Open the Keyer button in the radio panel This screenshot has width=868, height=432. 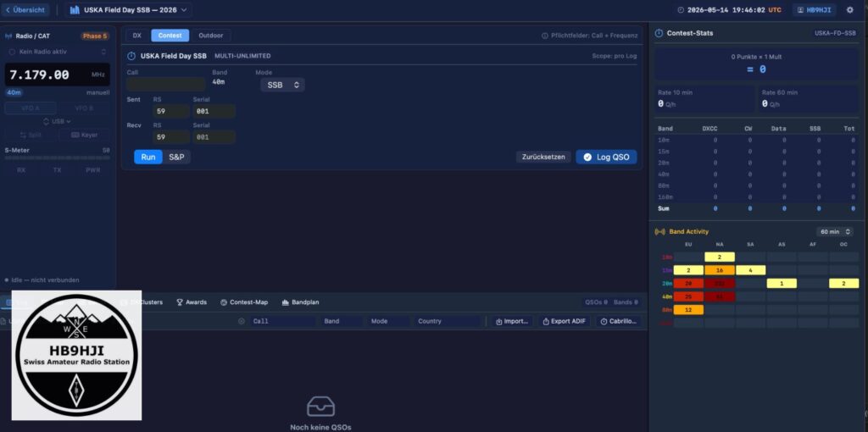(84, 135)
